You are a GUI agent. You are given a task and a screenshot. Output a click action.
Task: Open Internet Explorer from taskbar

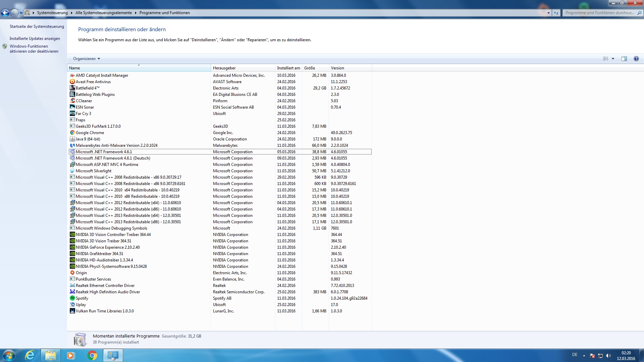tap(30, 355)
